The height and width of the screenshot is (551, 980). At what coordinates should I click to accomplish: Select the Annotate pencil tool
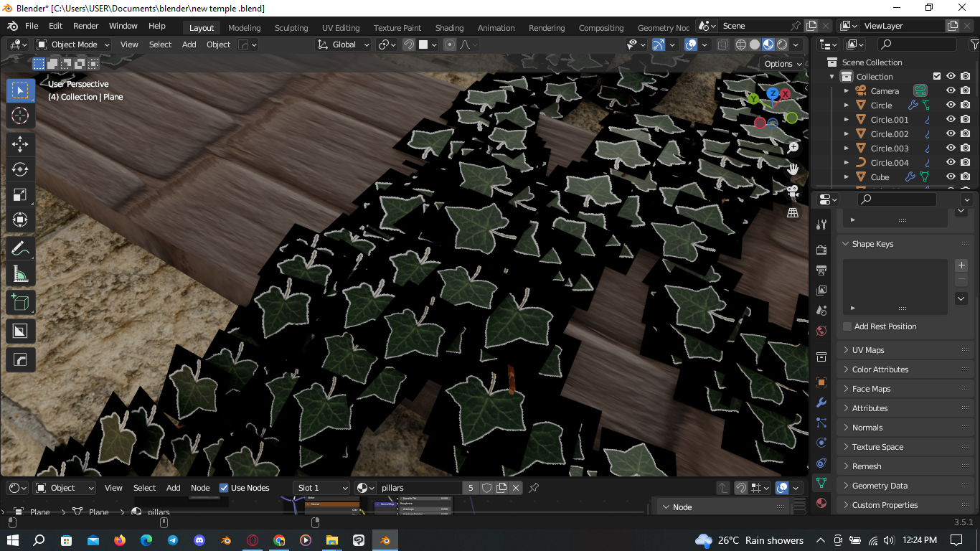[x=20, y=249]
